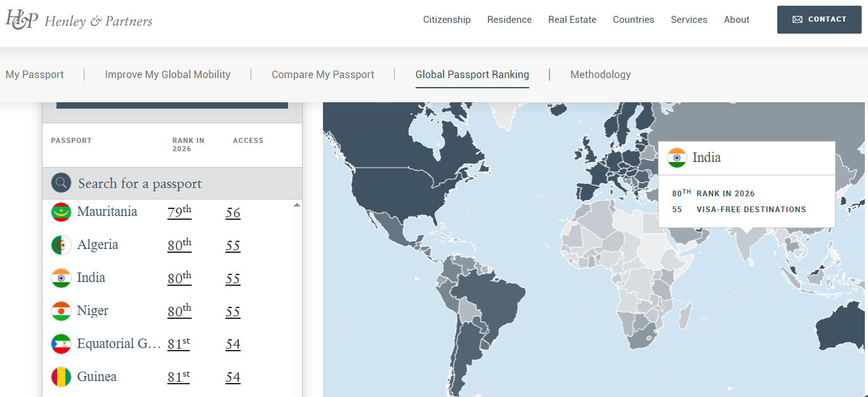
Task: Click the Niger flag icon
Action: pos(61,311)
